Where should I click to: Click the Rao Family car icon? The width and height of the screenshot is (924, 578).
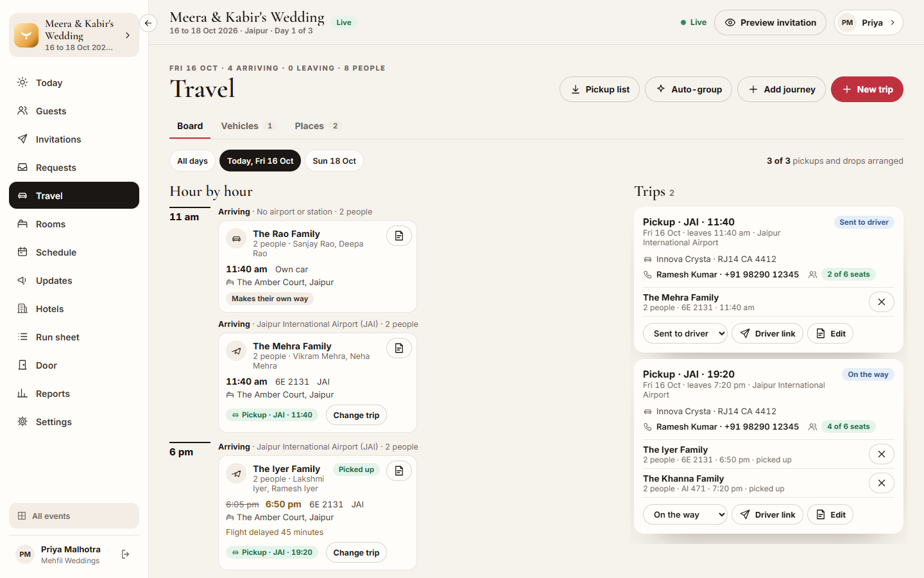[x=237, y=239]
